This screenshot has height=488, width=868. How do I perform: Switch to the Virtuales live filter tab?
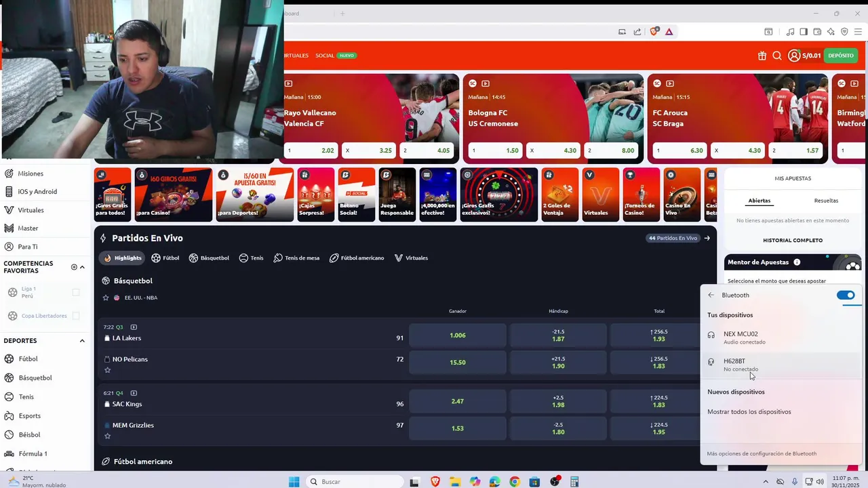411,258
